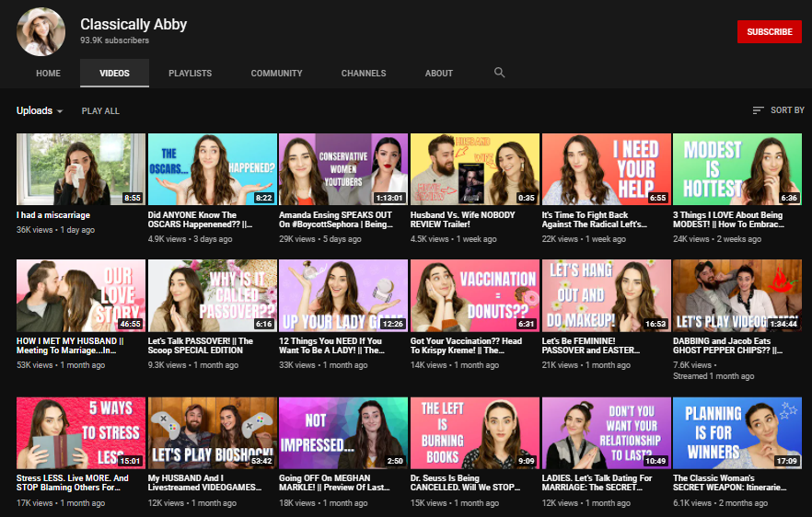Click the 'Modest Is Hottest' thumbnail
The height and width of the screenshot is (517, 812).
click(737, 169)
